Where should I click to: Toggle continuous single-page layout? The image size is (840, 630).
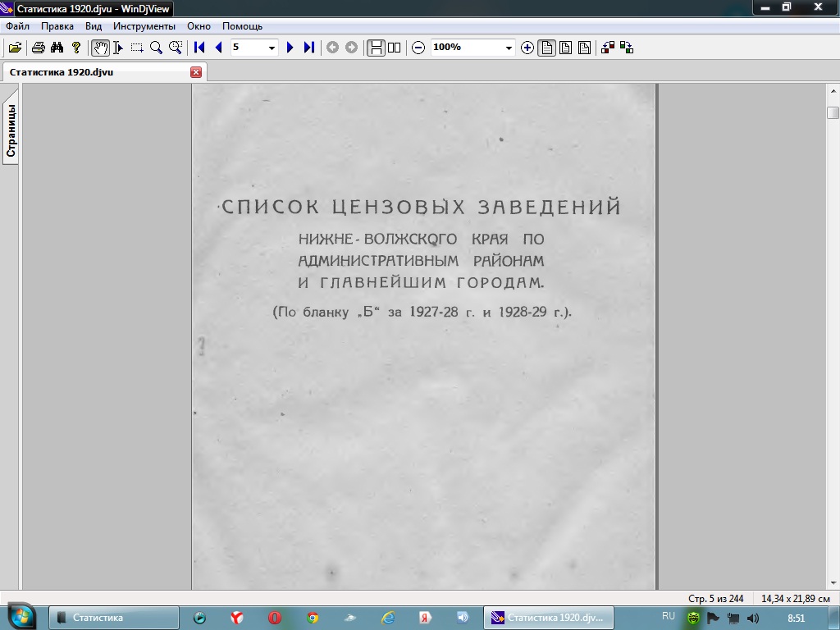pos(376,48)
